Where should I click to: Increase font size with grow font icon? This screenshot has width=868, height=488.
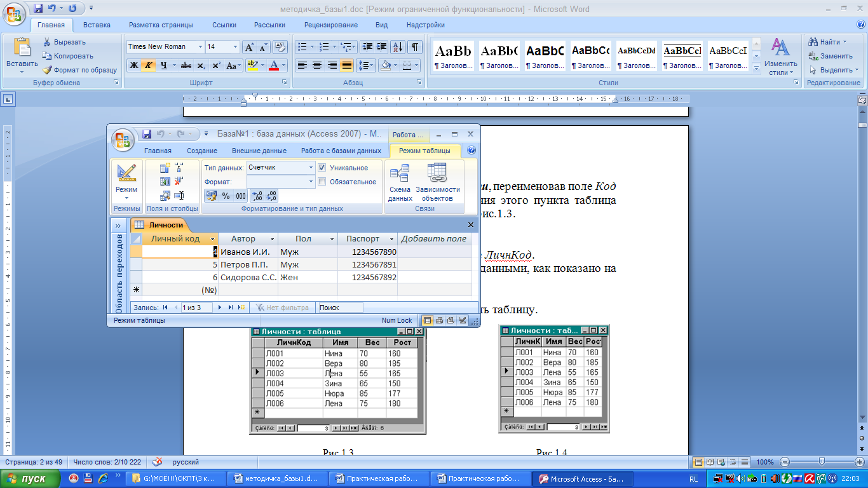click(x=250, y=47)
